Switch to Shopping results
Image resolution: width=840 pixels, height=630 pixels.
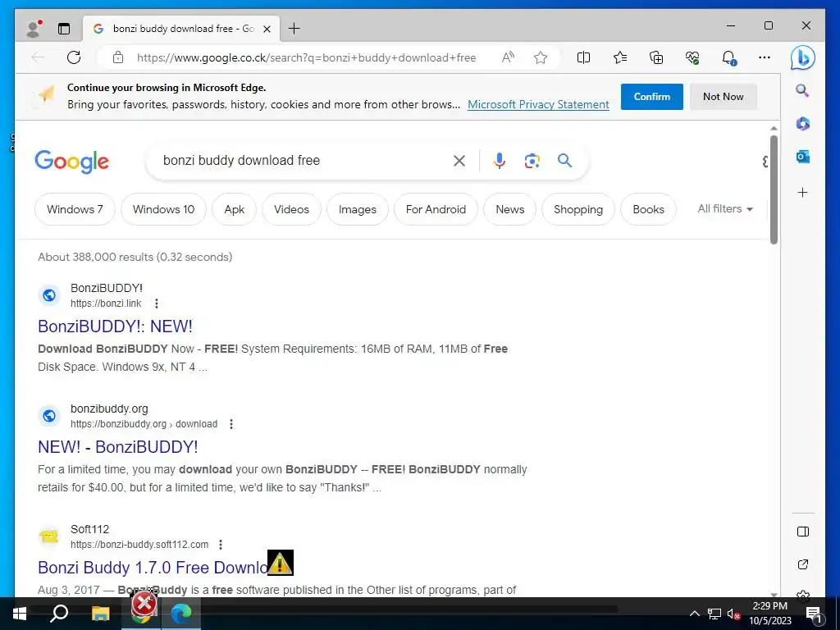coord(578,209)
